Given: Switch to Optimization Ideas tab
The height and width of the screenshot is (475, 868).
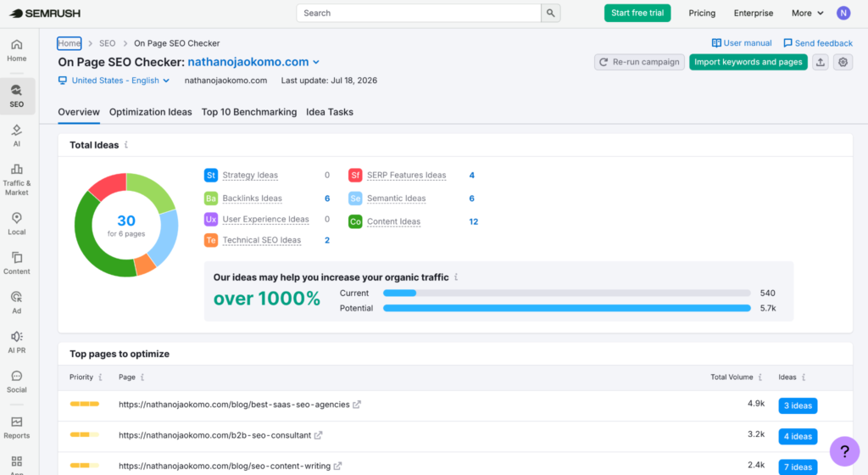Looking at the screenshot, I should [151, 112].
